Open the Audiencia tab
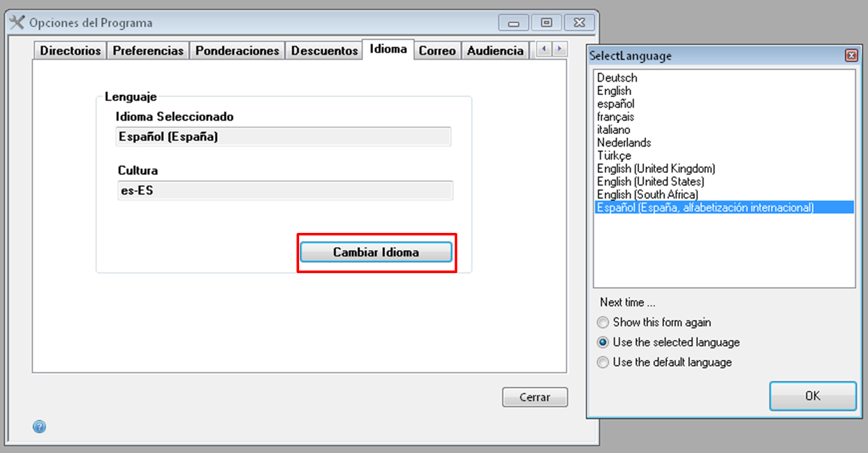The image size is (868, 453). tap(495, 50)
